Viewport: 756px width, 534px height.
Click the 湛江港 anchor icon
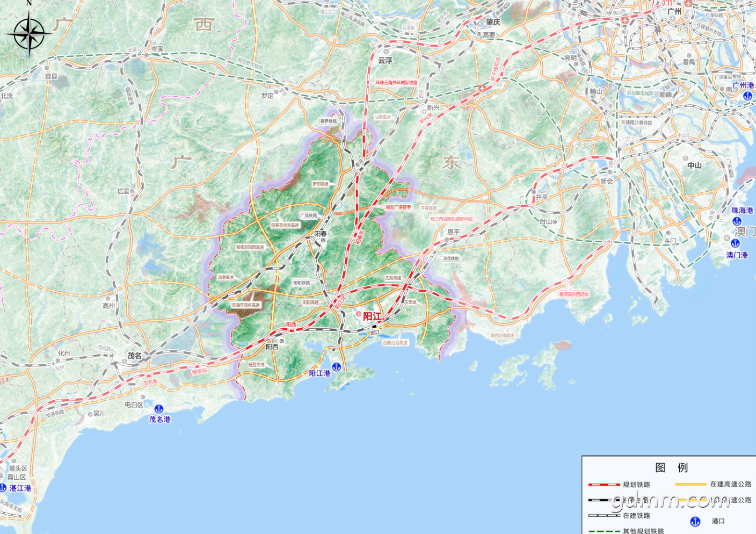point(3,488)
